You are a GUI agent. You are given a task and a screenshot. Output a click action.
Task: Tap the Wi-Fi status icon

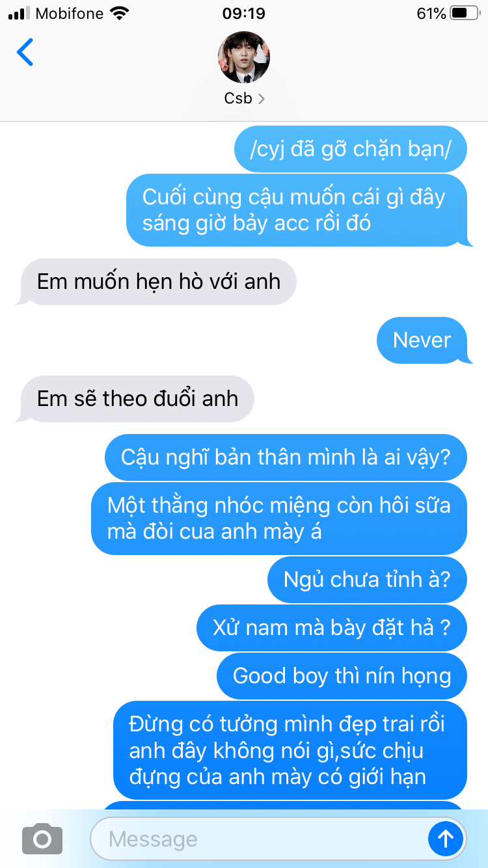point(119,13)
